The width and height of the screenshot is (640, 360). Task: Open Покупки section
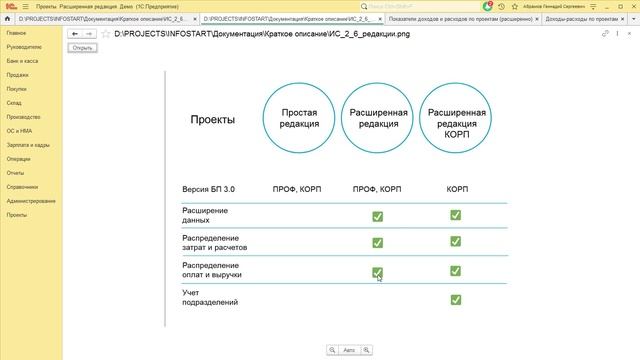pos(16,89)
